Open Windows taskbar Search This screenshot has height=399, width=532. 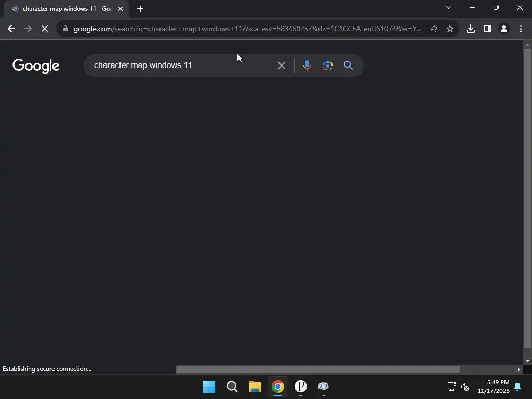pos(232,387)
